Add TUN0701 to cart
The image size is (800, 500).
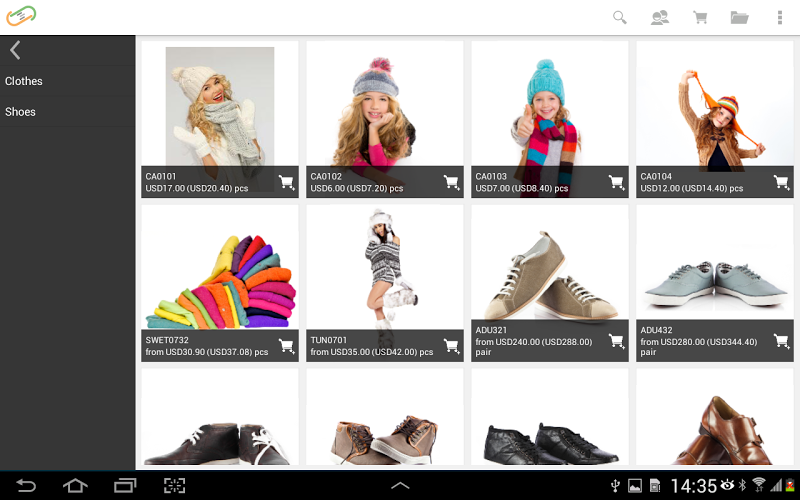coord(451,346)
